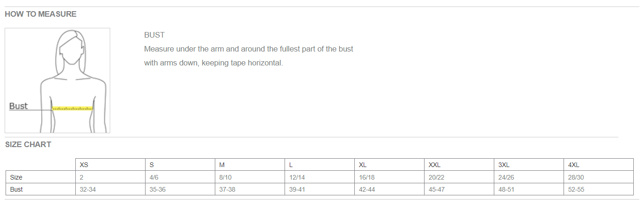Select the XL column header
The image size is (644, 200).
coord(389,165)
